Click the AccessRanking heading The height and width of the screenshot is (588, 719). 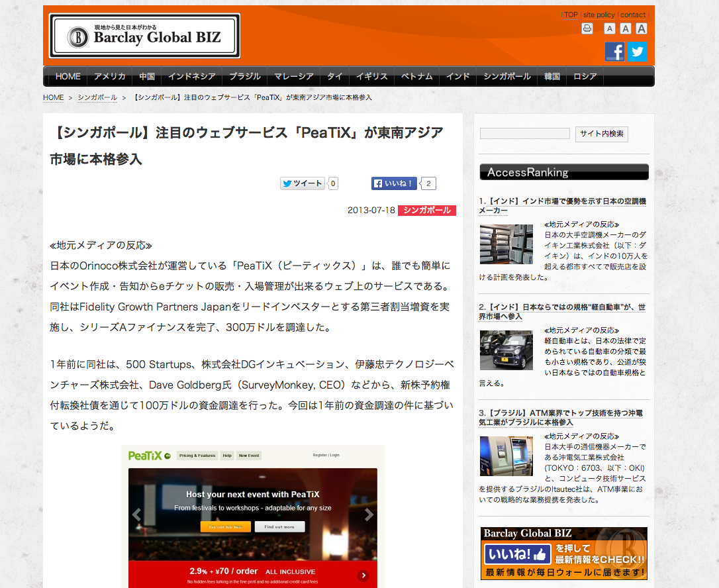point(564,172)
